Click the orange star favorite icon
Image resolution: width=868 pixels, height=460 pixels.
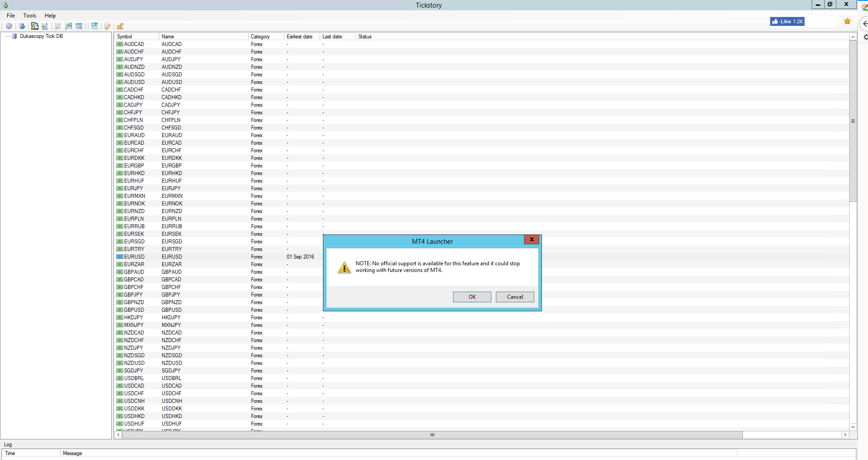tap(847, 21)
